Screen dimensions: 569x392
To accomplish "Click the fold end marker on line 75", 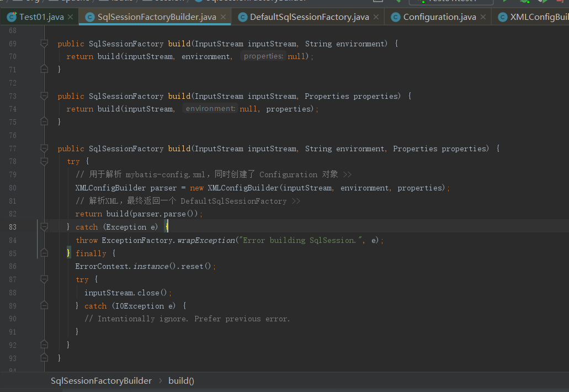I will point(44,121).
